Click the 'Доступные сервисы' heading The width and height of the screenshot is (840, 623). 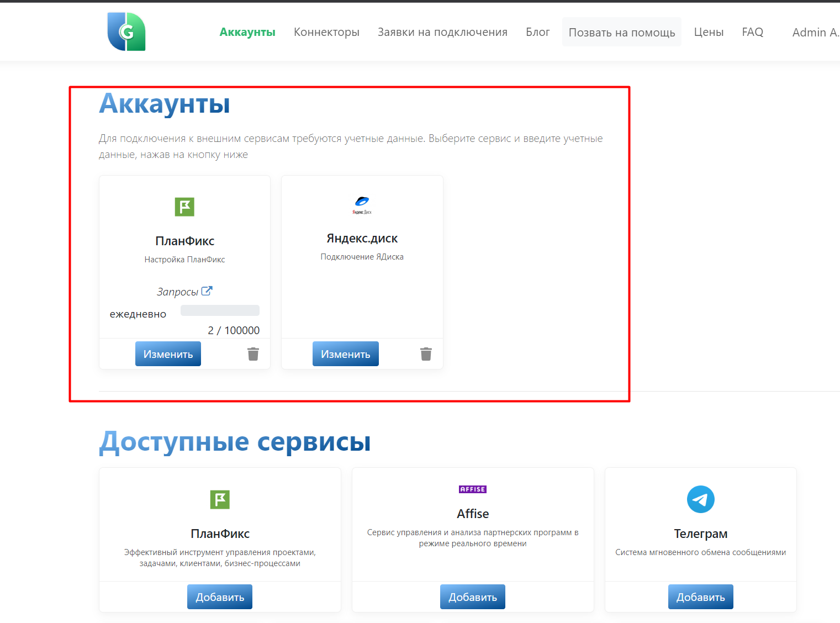(235, 442)
